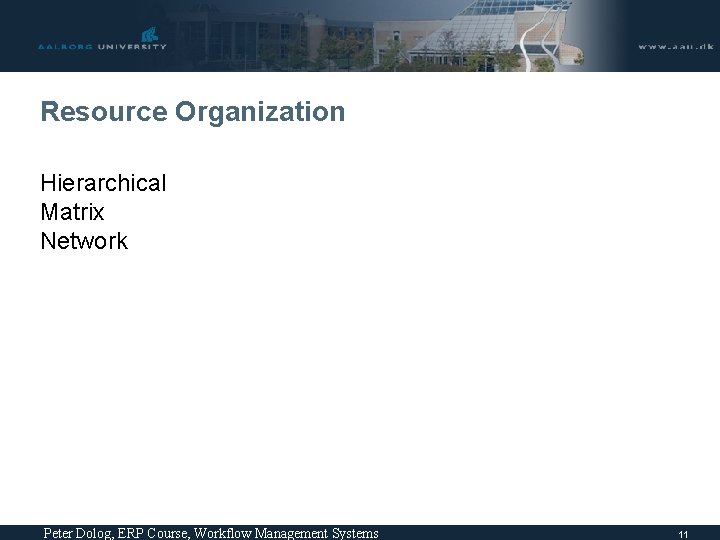Click the www.aau.dk text in header
This screenshot has width=720, height=540.
tap(676, 46)
